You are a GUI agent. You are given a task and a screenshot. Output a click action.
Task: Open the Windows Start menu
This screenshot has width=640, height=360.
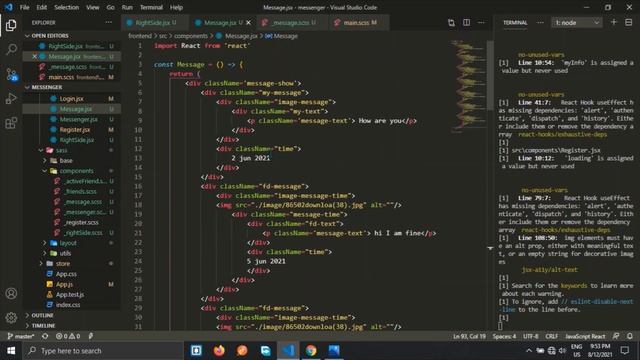(x=11, y=351)
